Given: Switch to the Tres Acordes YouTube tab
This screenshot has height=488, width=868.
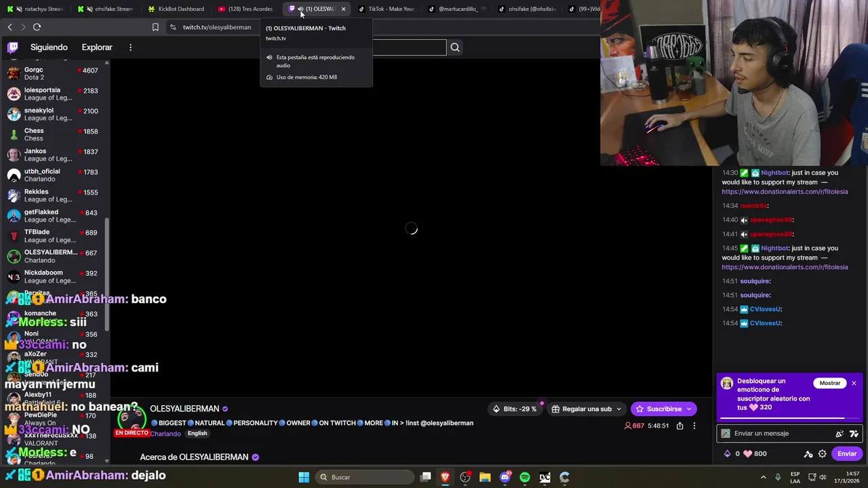Looking at the screenshot, I should click(245, 9).
